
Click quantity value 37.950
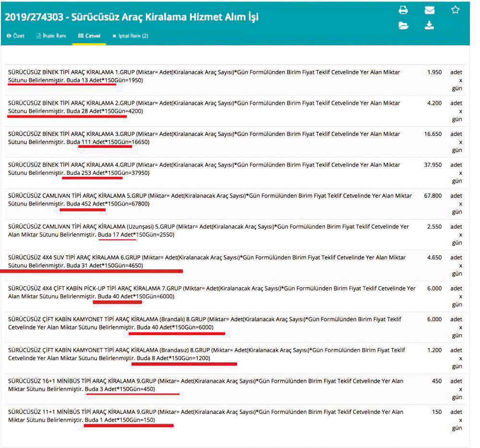433,165
